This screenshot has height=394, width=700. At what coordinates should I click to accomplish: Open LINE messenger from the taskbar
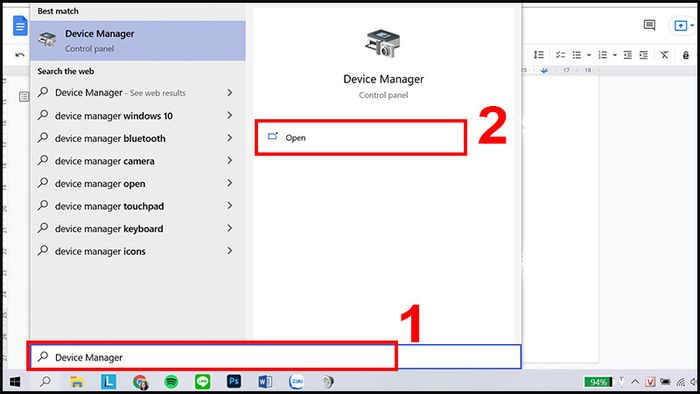coord(202,382)
